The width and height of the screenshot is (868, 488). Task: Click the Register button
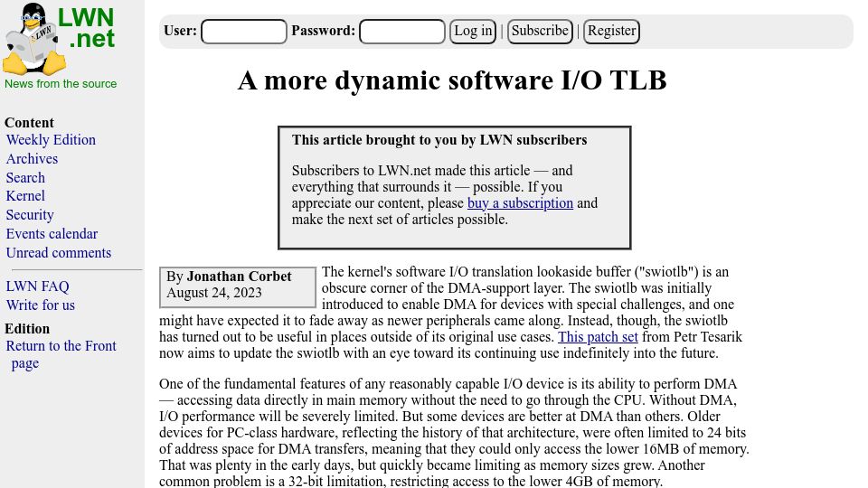click(612, 31)
